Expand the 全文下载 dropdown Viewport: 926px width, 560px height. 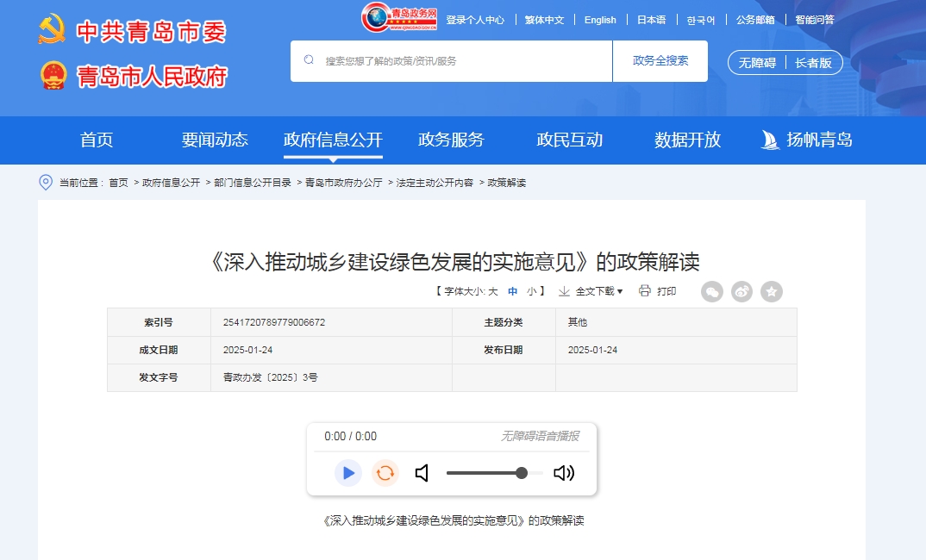[591, 292]
